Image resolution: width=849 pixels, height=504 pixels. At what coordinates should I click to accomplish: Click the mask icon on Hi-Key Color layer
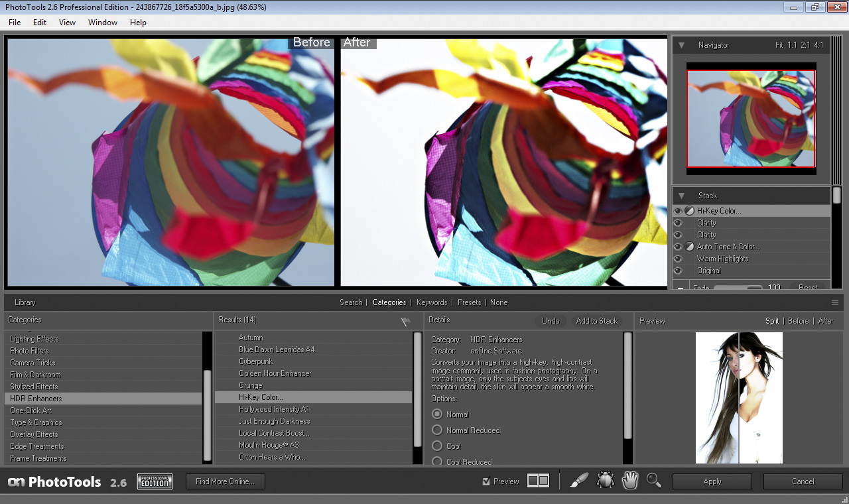tap(689, 211)
